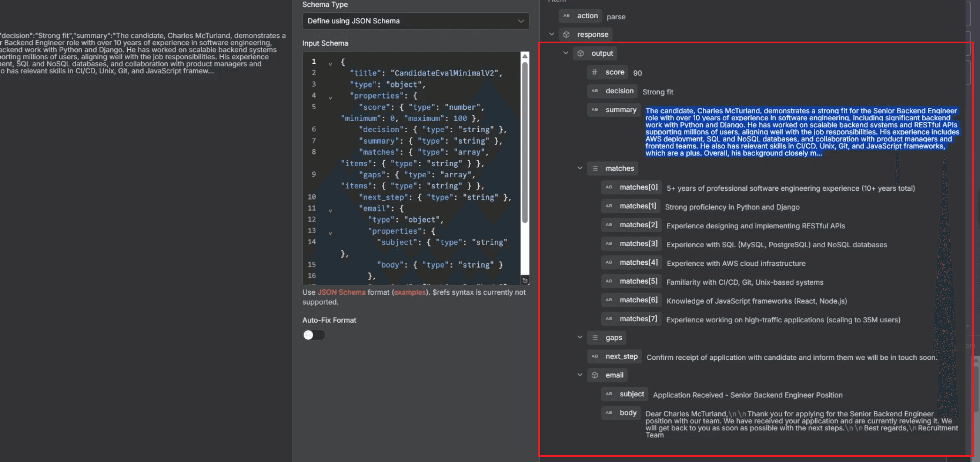This screenshot has height=462, width=980.
Task: Click the string icon beside matches[4]
Action: pos(609,262)
